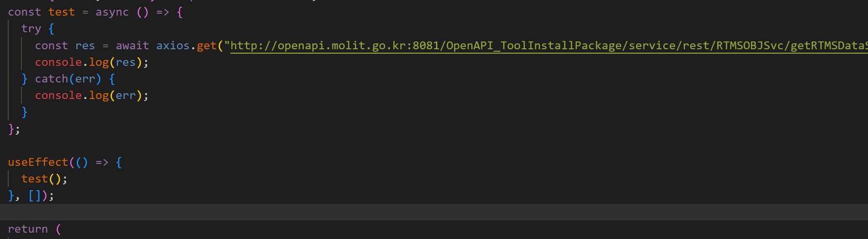Click the empty dependency array '[]'
Screen dimensions: 868x239
coord(35,196)
